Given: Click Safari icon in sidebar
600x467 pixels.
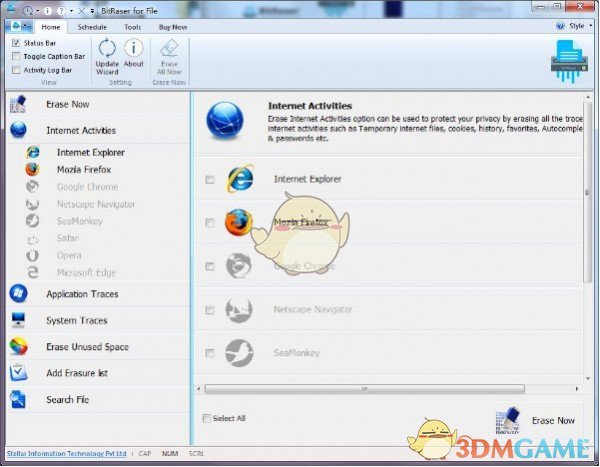Looking at the screenshot, I should [x=33, y=238].
